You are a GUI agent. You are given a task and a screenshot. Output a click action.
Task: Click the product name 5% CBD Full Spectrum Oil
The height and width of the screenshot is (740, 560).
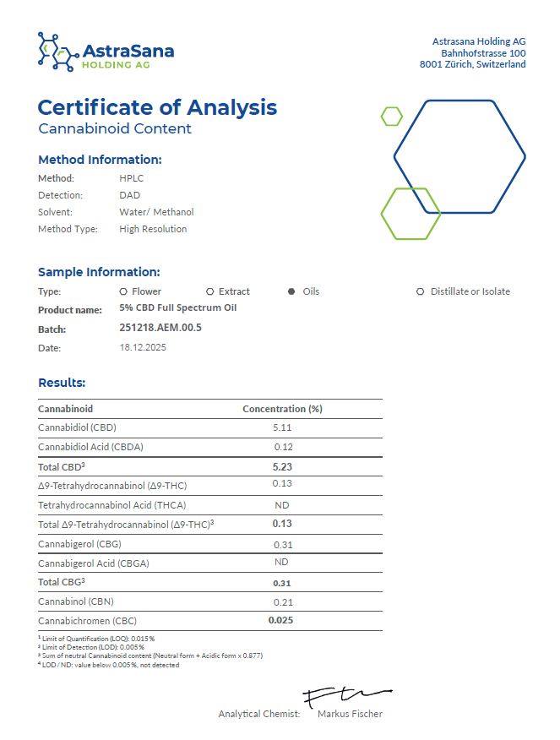(x=178, y=308)
